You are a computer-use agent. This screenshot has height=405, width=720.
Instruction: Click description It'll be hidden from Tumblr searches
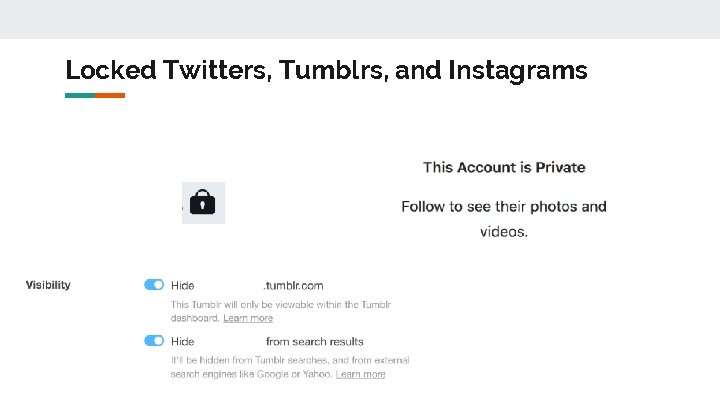point(289,360)
